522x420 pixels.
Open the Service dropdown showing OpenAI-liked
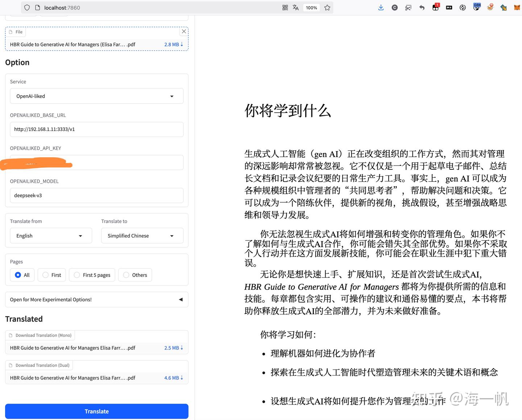[x=96, y=96]
